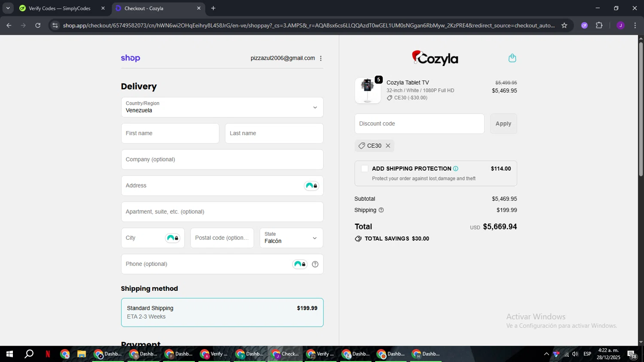Click the Company (optional) field

(222, 160)
